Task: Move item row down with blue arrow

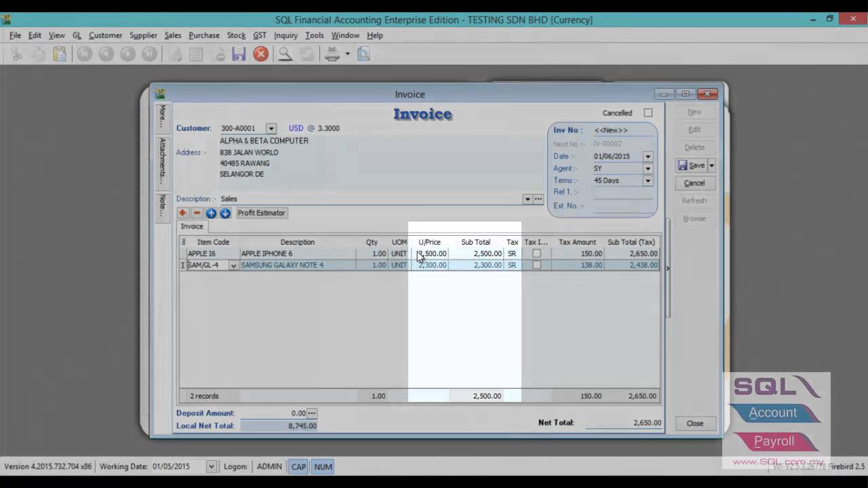Action: click(225, 213)
